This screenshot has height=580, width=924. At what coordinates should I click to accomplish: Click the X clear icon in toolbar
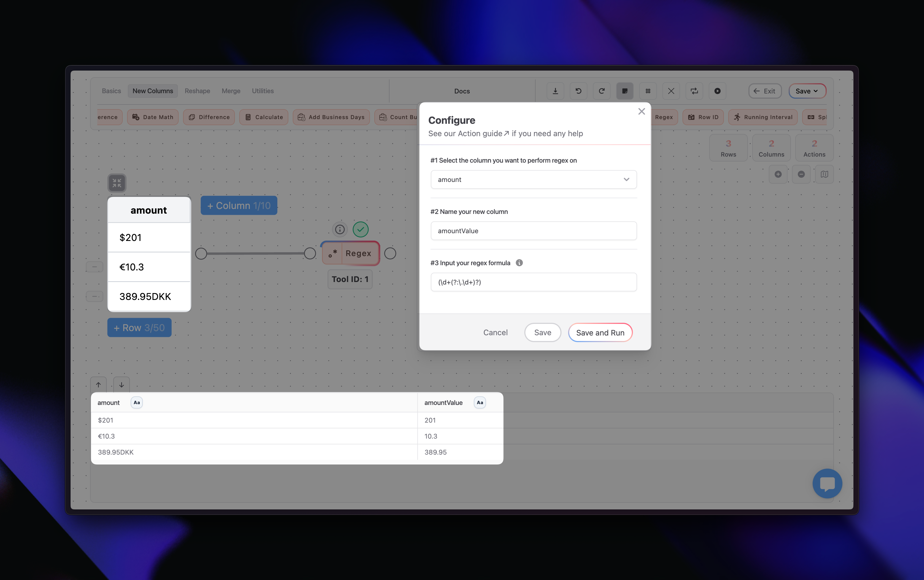671,91
